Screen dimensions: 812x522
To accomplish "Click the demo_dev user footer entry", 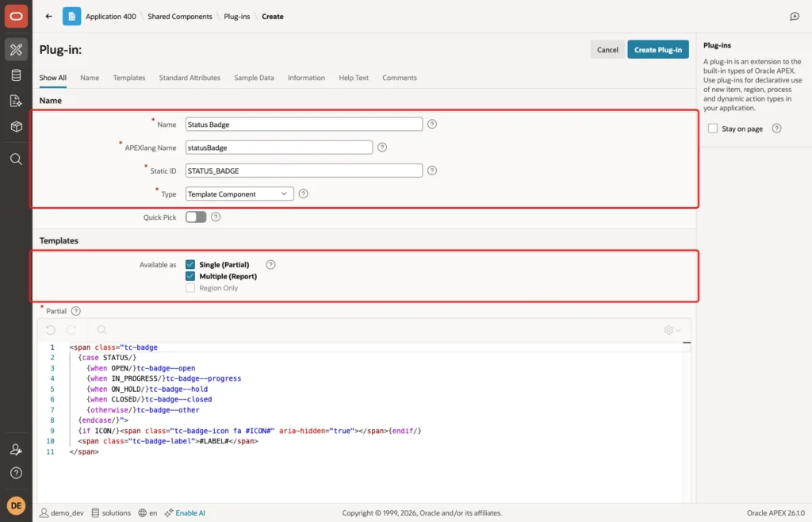I will [x=62, y=512].
